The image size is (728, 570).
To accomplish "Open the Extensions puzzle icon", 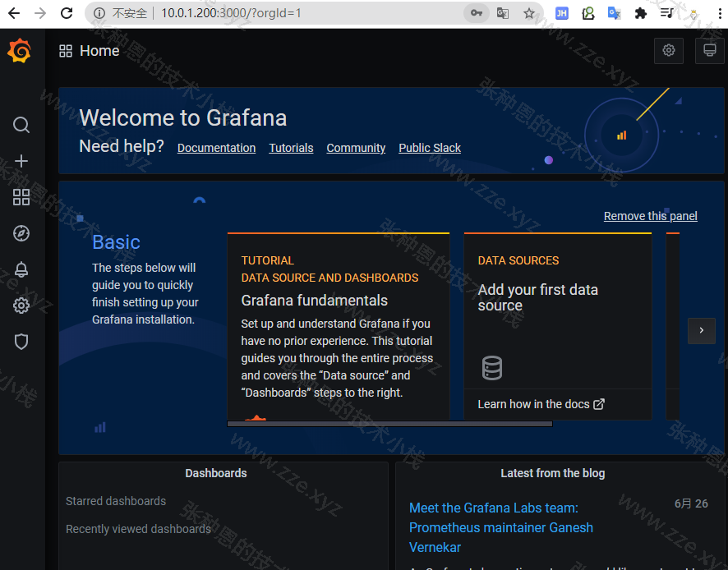I will 641,13.
